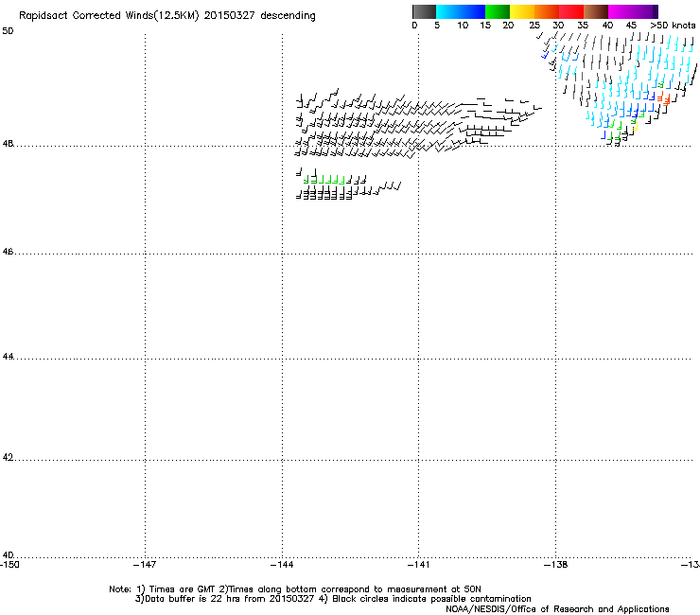Select the '20150327 descending' text in title
Screen dimensions: 700x615
point(260,16)
